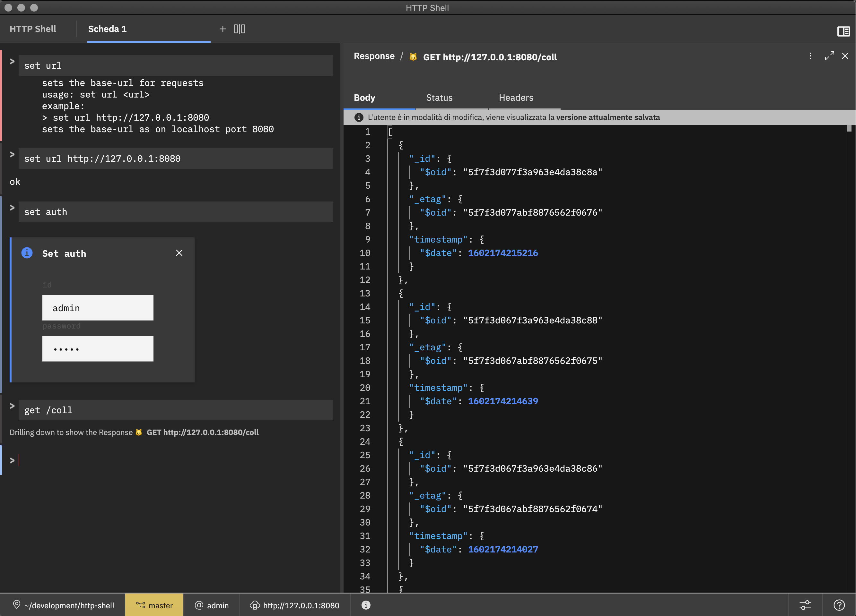Click the HTTP Shell tab
Screen dimensions: 856x616
point(33,29)
